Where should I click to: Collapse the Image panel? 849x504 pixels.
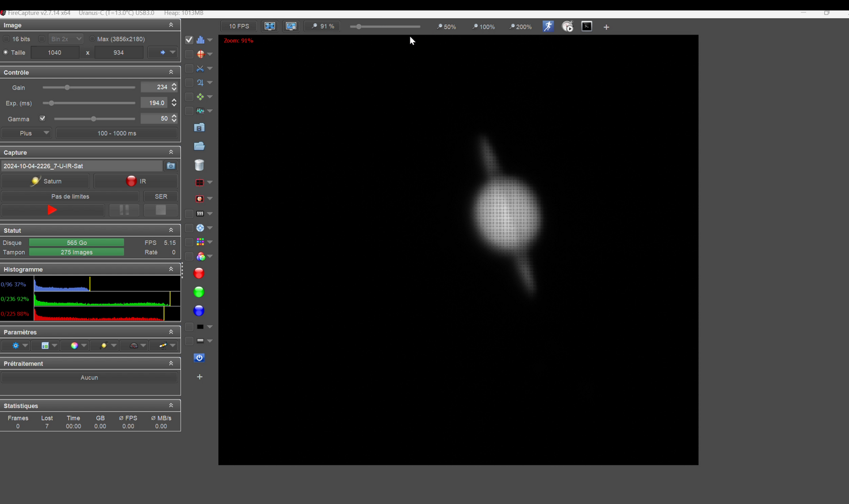tap(171, 25)
